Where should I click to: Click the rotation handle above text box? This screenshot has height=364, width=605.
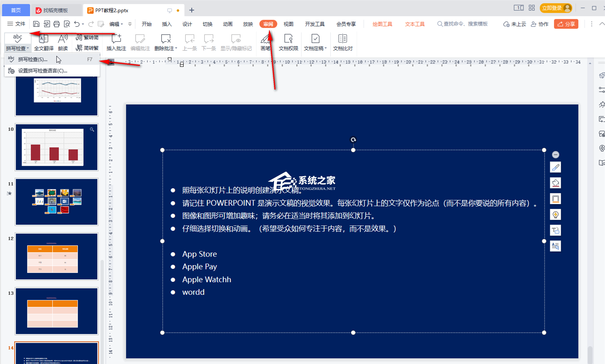(x=353, y=140)
